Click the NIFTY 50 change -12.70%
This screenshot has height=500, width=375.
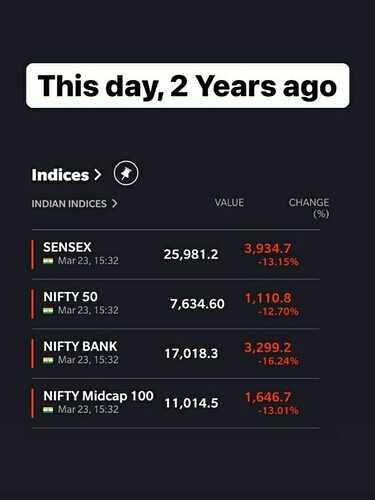(278, 312)
